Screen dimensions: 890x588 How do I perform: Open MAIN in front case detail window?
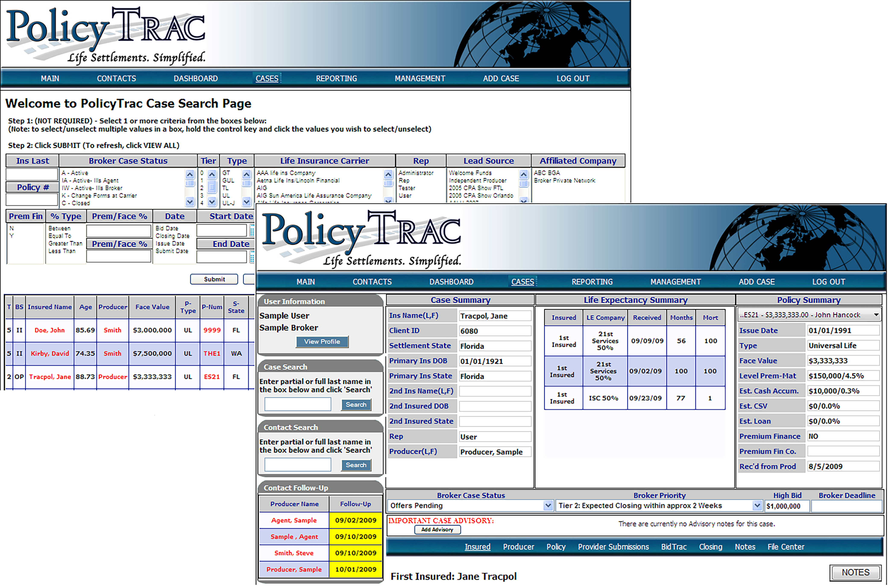click(306, 282)
